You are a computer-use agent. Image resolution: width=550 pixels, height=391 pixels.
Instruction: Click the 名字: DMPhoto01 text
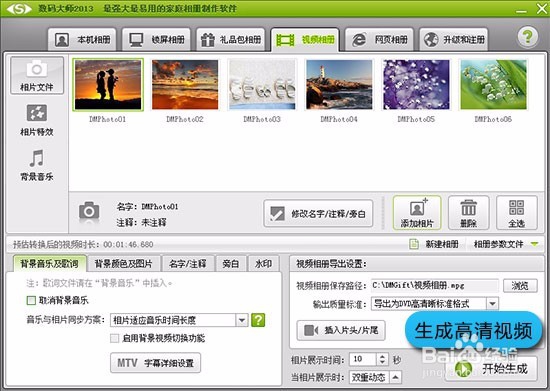pos(147,207)
